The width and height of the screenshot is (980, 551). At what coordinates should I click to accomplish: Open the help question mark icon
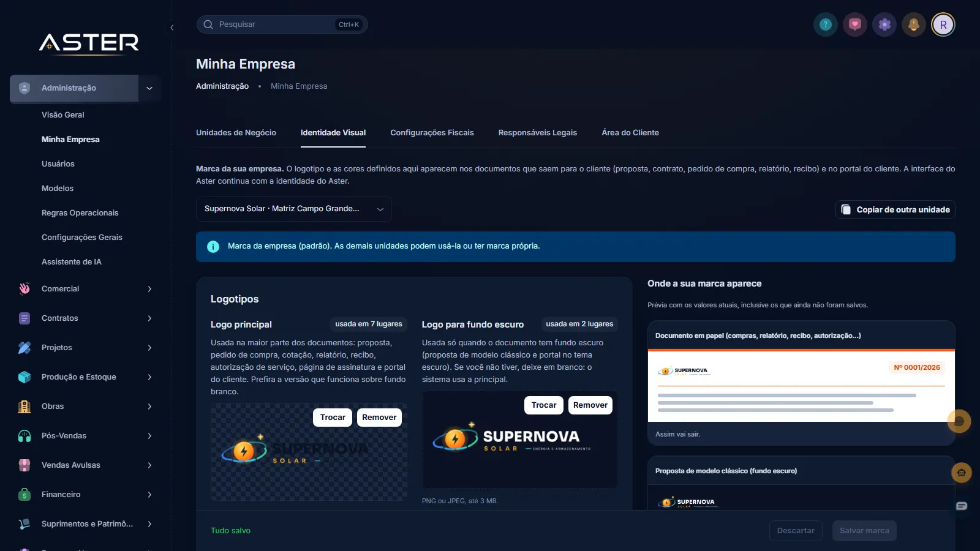826,24
